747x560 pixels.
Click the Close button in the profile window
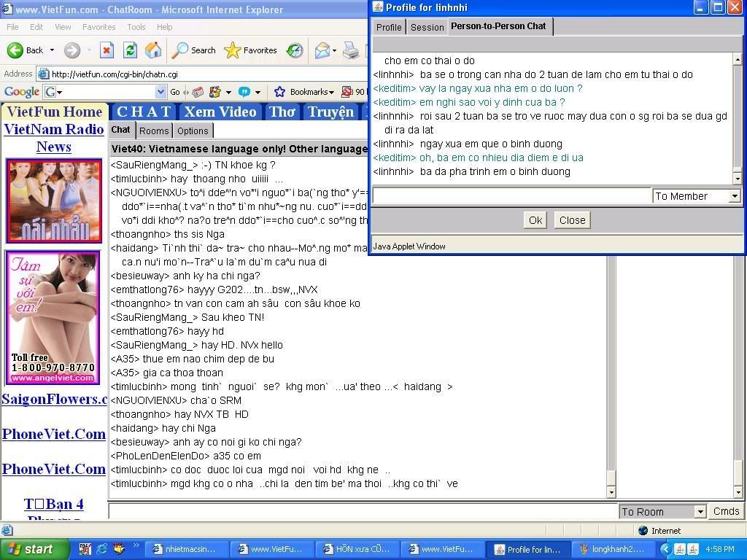coord(572,220)
